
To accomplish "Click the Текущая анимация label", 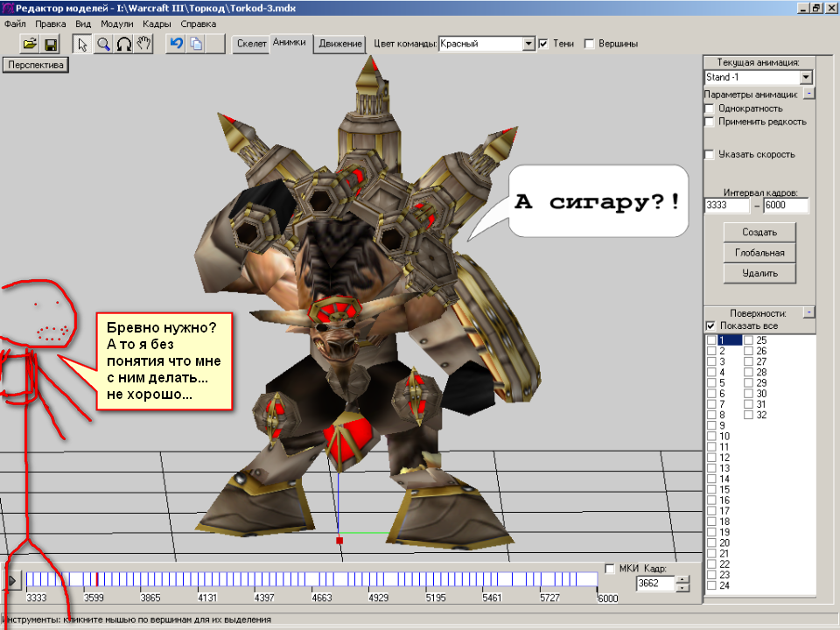I will 758,63.
